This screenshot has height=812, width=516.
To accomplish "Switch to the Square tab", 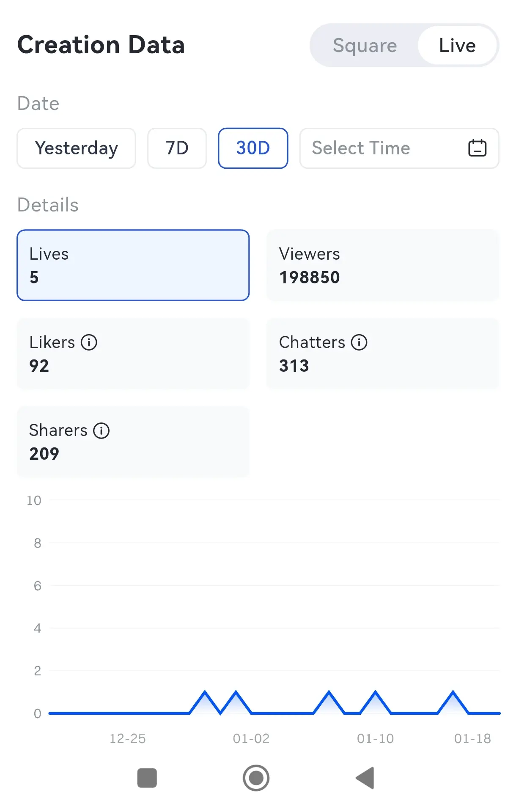I will point(365,45).
